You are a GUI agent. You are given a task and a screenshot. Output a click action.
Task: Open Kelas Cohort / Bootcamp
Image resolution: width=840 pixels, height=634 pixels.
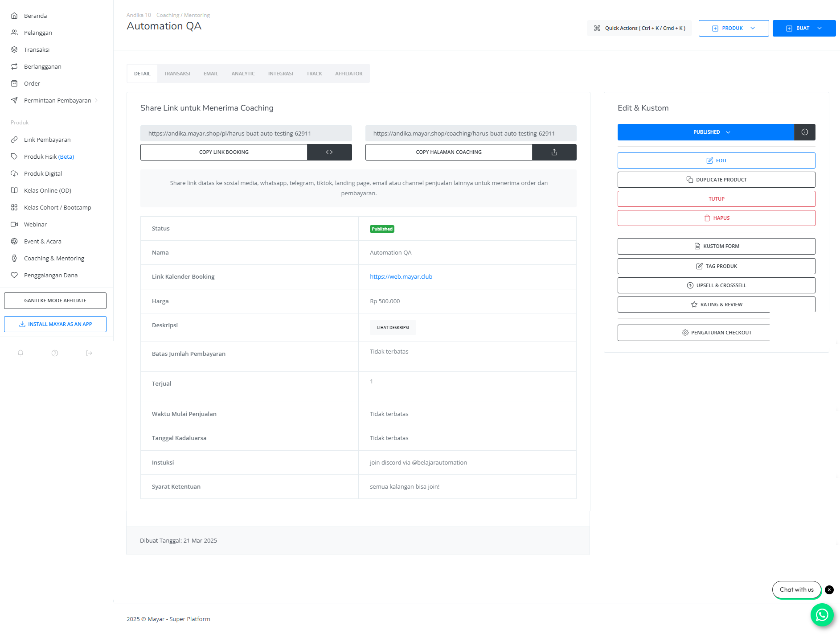click(x=57, y=207)
